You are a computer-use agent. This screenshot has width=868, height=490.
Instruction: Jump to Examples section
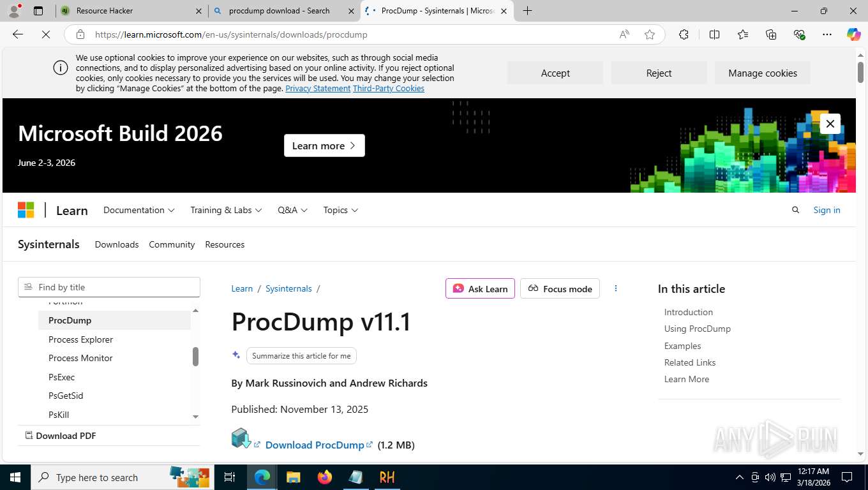pos(682,346)
